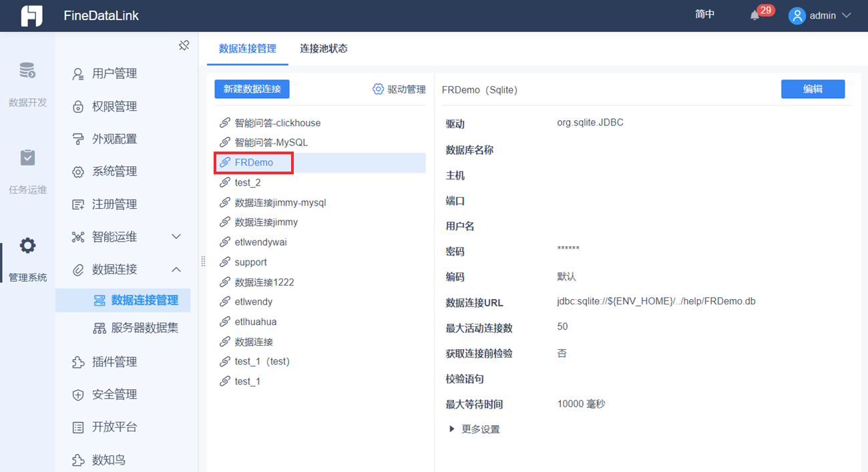Screen dimensions: 868x472
Task: Collapse the 数据连接 chevron
Action: point(176,270)
